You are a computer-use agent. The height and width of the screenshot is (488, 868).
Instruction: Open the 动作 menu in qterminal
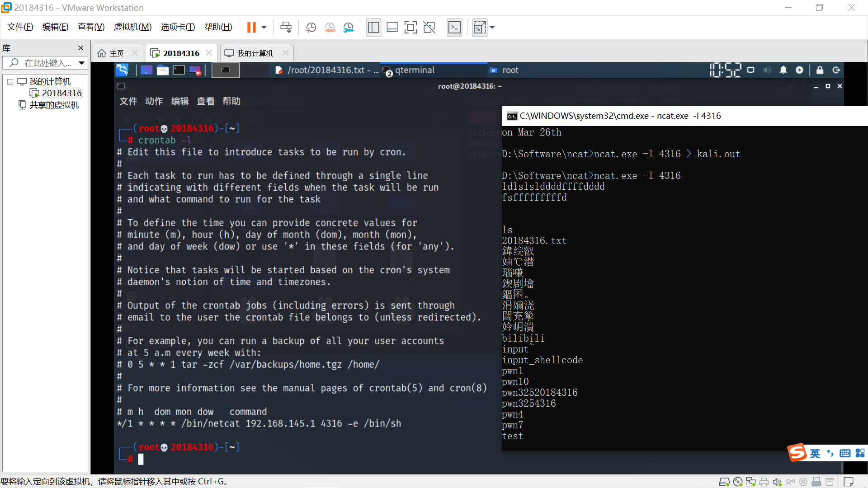(154, 101)
